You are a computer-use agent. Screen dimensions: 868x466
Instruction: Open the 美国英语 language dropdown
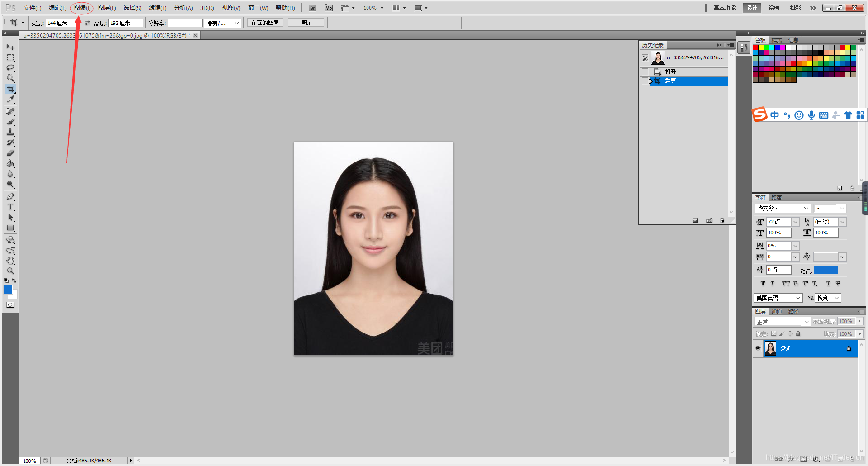click(x=798, y=298)
